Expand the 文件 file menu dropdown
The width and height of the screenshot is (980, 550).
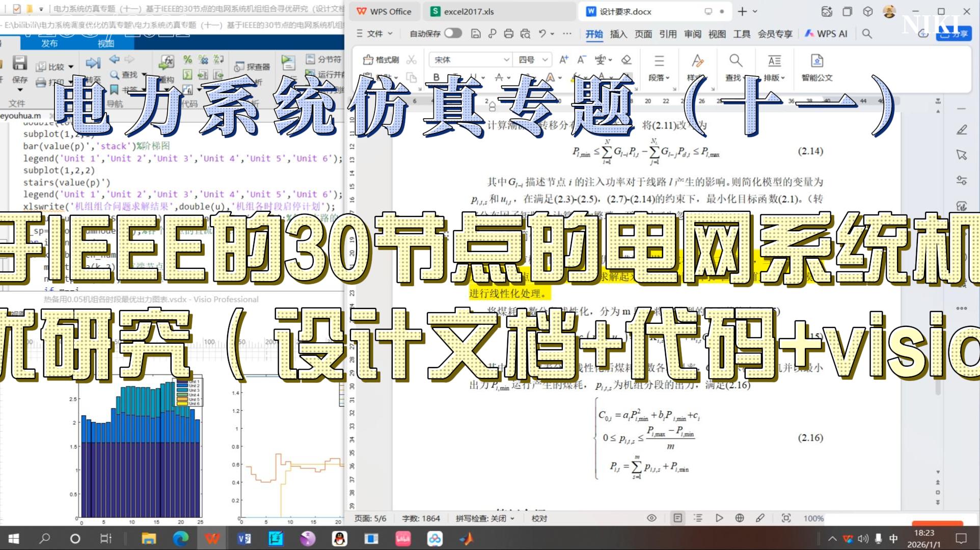coord(375,34)
